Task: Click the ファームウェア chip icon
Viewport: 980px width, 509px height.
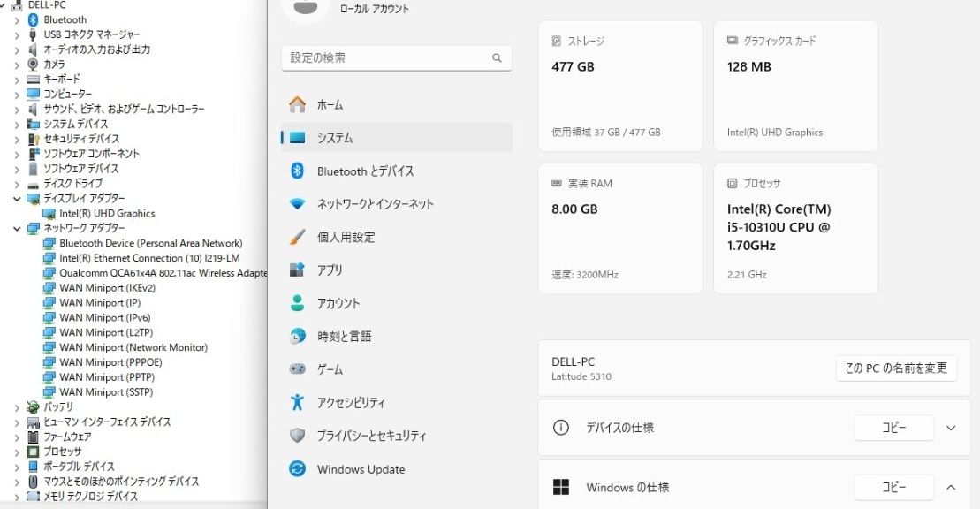Action: (33, 437)
